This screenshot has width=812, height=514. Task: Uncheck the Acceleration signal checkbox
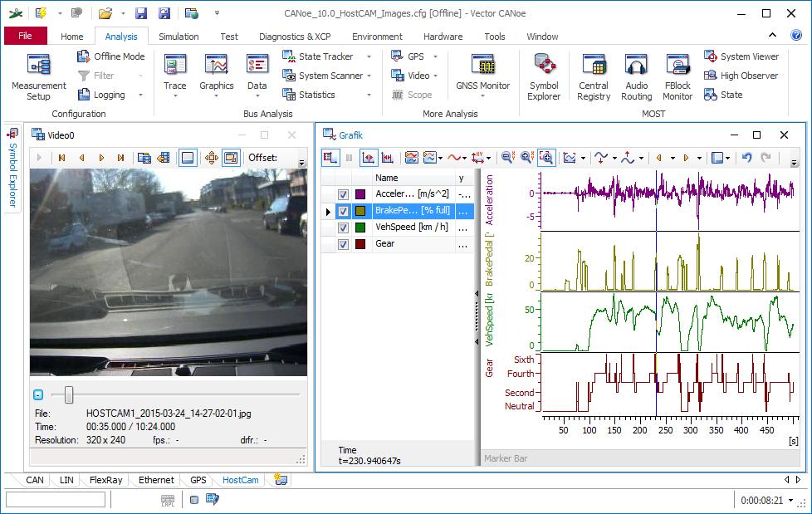click(343, 194)
